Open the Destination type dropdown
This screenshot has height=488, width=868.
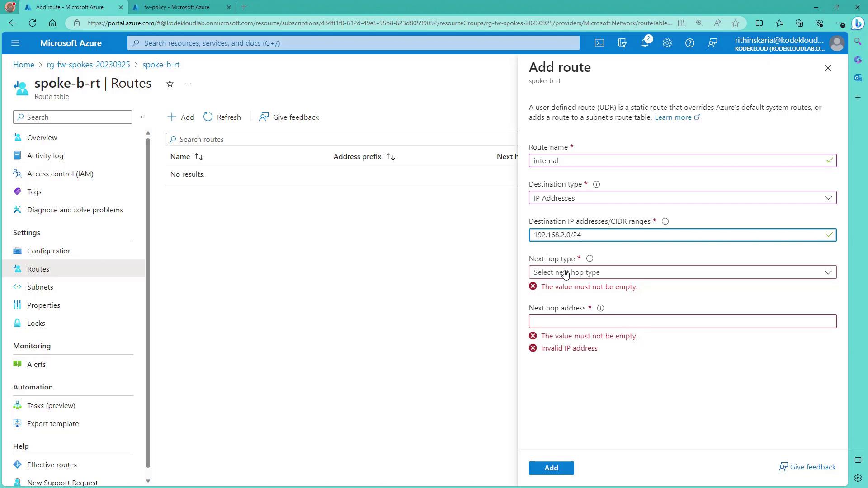click(x=682, y=198)
